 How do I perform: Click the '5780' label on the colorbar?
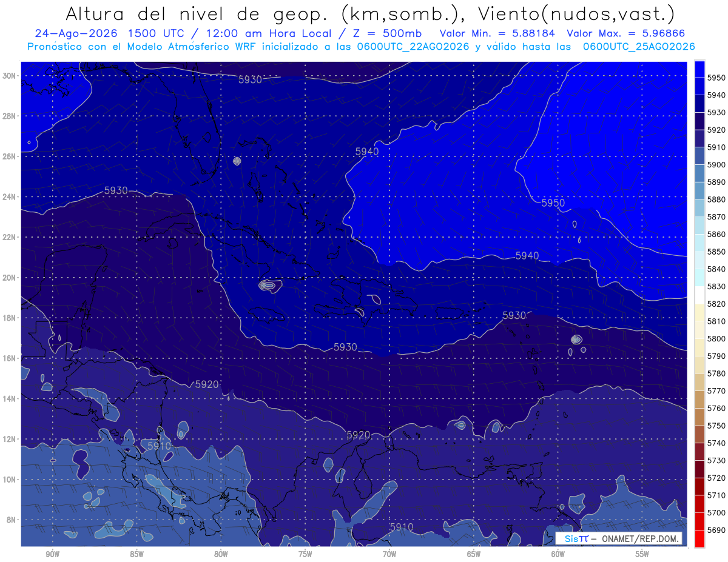716,373
